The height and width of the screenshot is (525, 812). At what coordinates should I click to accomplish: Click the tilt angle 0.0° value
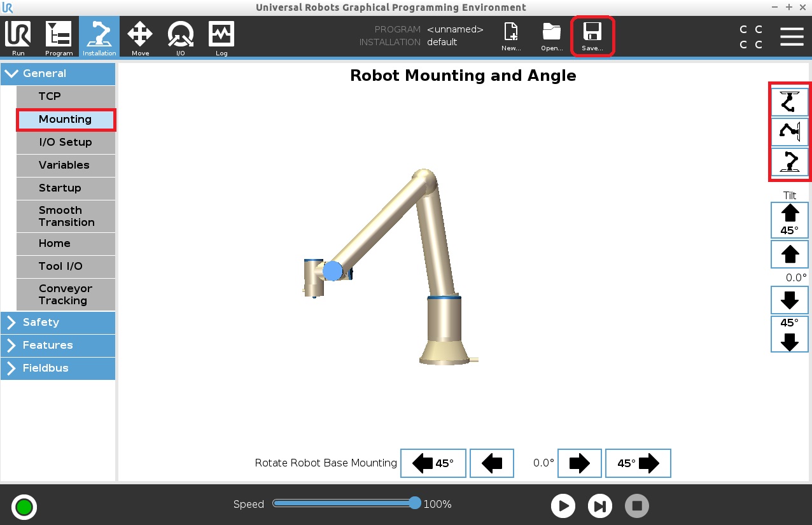click(x=795, y=277)
